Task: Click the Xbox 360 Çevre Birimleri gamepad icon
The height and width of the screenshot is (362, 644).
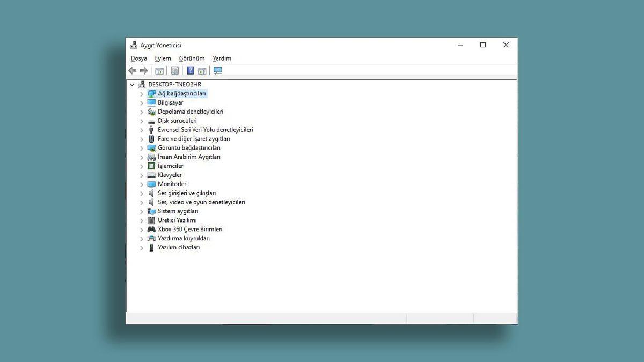Action: click(151, 229)
